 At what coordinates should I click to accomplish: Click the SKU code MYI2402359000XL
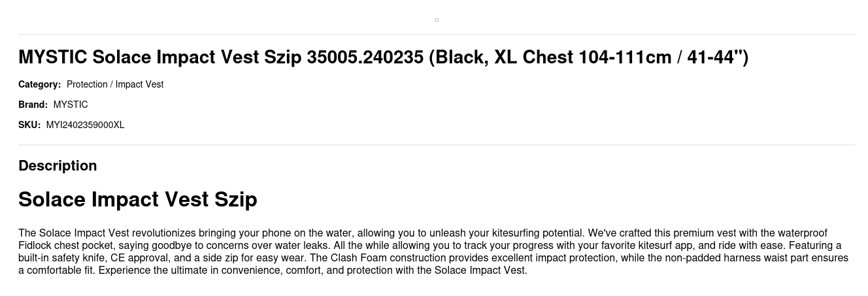click(85, 125)
